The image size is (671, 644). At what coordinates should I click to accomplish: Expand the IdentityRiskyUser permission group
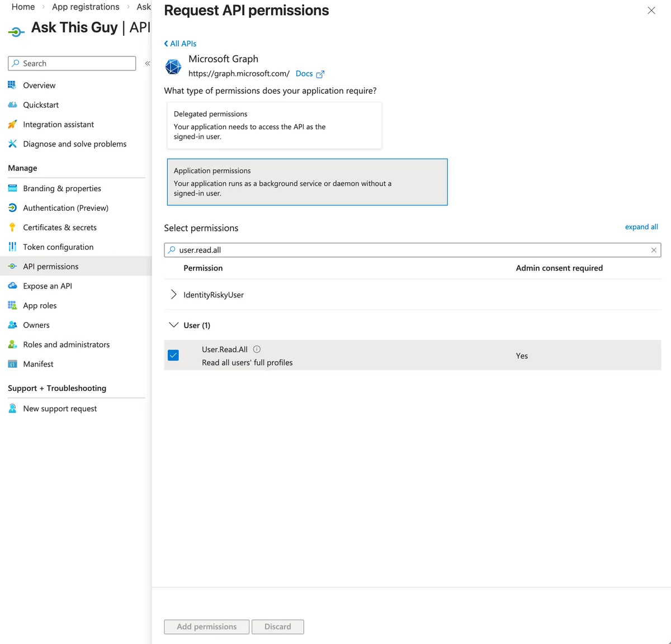tap(173, 295)
